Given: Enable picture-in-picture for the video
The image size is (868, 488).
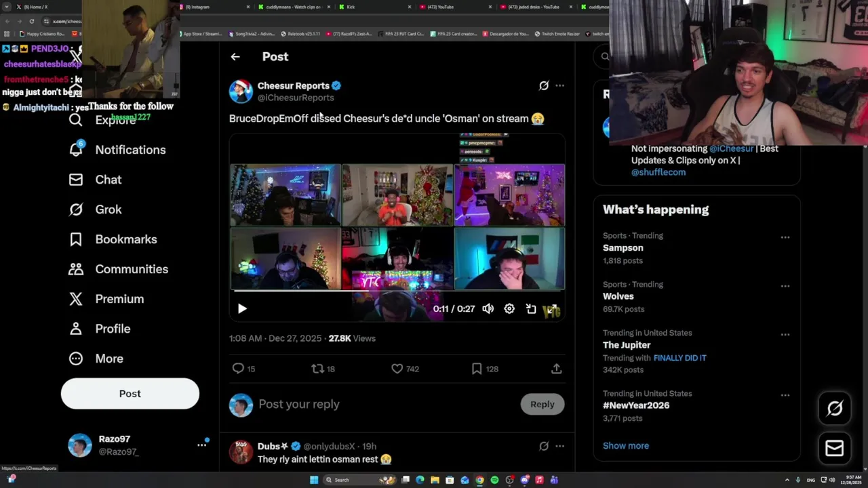Looking at the screenshot, I should click(x=531, y=308).
